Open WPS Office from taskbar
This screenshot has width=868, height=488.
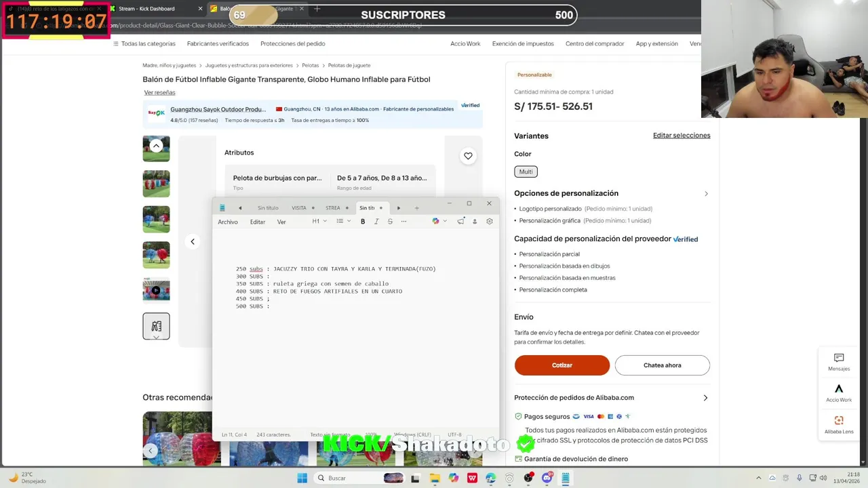click(472, 478)
